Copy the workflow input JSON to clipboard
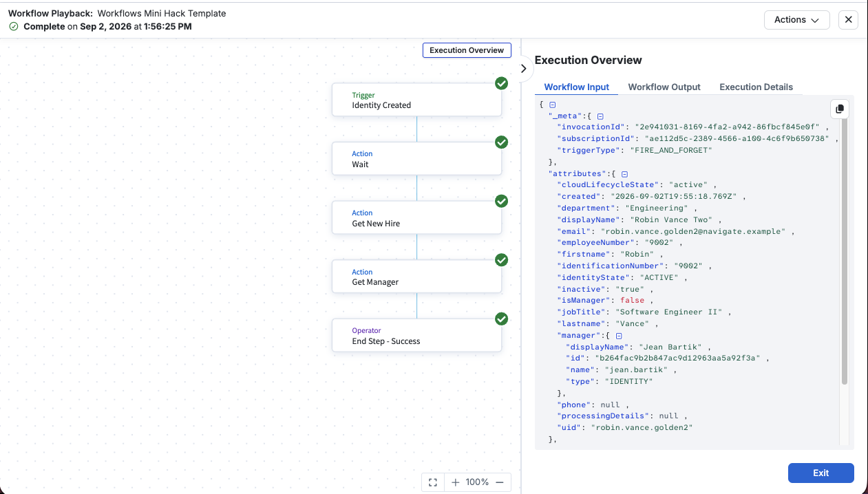This screenshot has height=494, width=868. point(839,109)
